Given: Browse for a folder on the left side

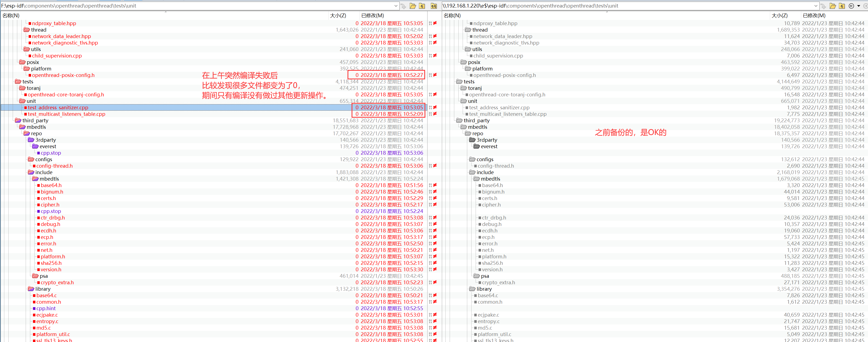Looking at the screenshot, I should coord(413,6).
